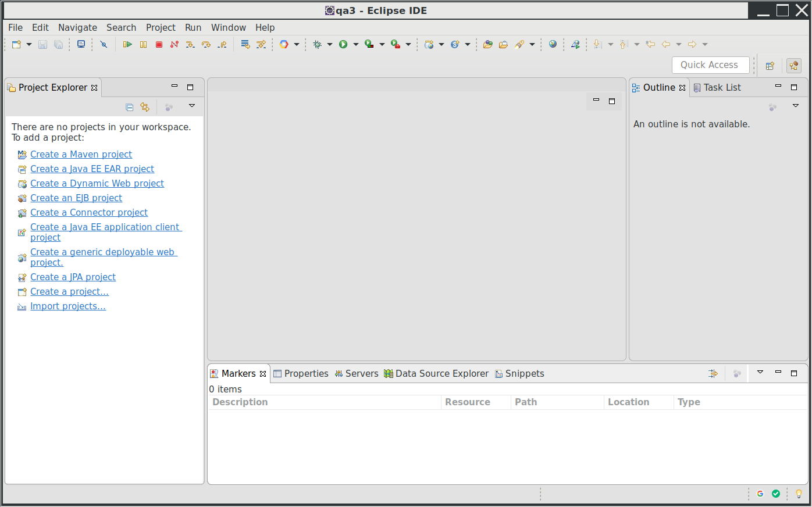Screen dimensions: 812x507
Task: Open the Outline view menu chevron
Action: pos(796,106)
